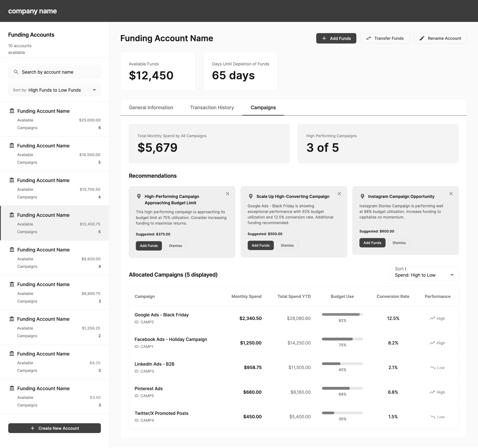Switch to the Transaction History tab

pos(212,107)
